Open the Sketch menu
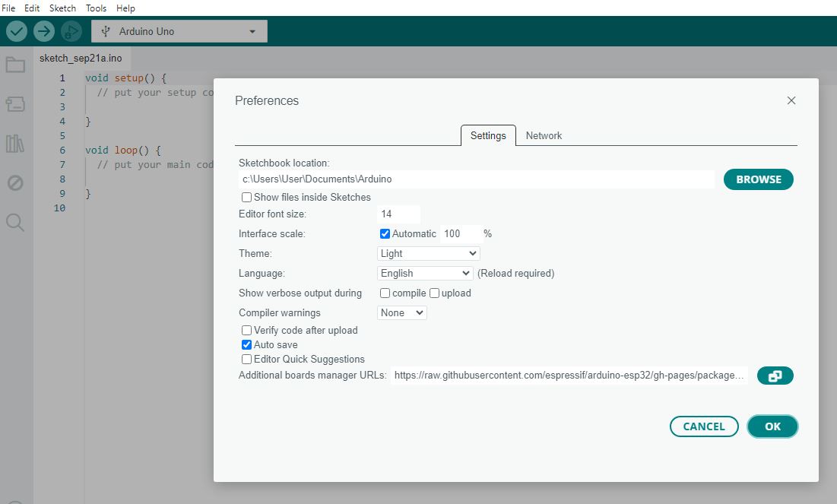 [x=62, y=8]
